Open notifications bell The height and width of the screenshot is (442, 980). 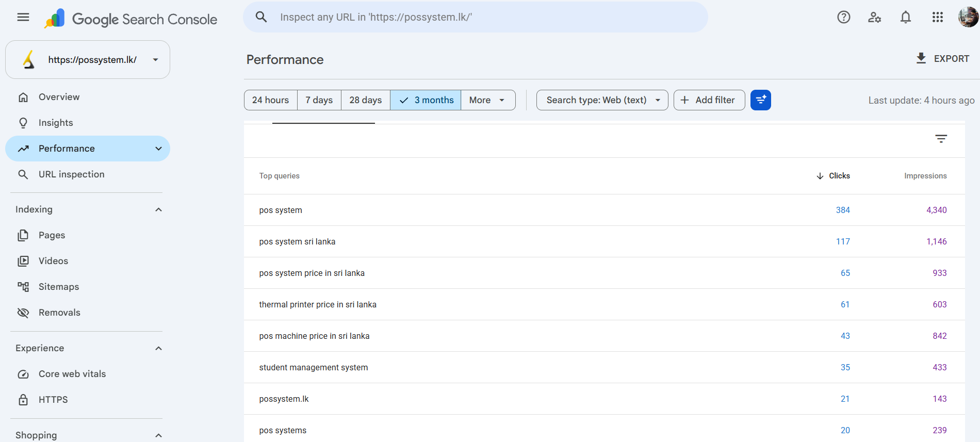pos(906,17)
